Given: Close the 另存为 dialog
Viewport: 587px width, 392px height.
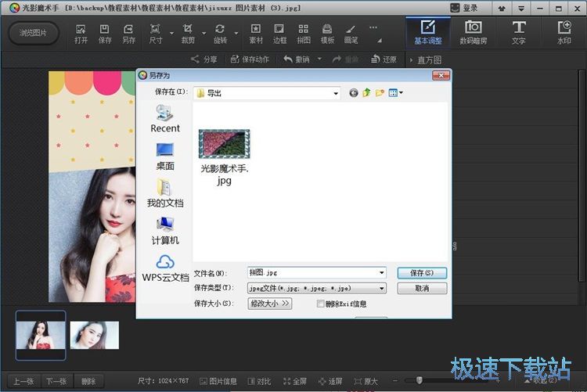Looking at the screenshot, I should point(441,76).
